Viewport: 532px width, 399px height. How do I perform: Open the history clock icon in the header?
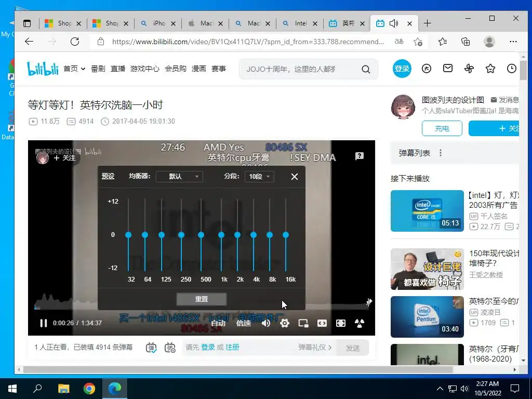click(x=512, y=69)
